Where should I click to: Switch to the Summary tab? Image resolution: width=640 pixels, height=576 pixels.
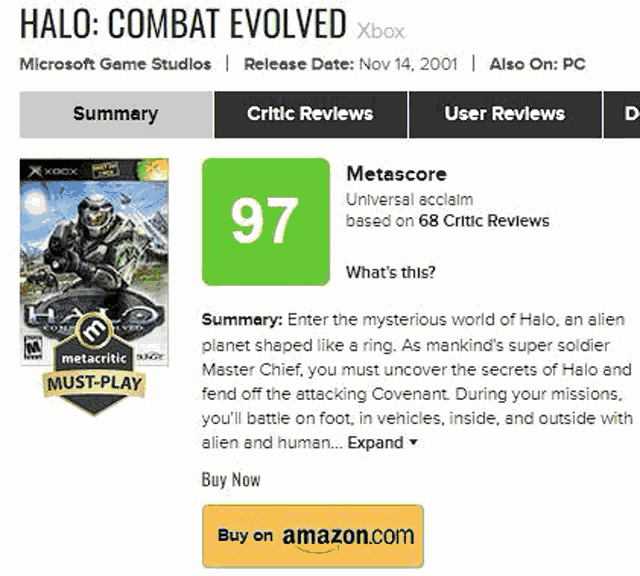coord(116,114)
